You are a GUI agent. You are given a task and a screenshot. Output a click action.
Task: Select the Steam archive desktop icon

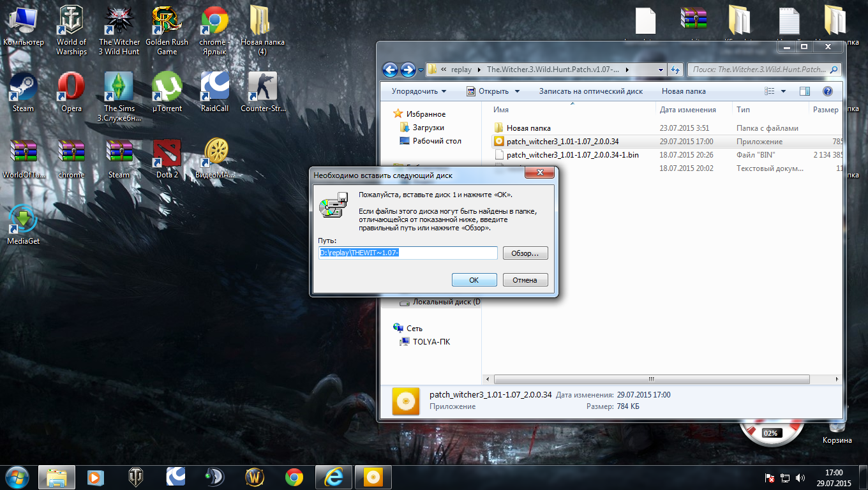pyautogui.click(x=119, y=158)
